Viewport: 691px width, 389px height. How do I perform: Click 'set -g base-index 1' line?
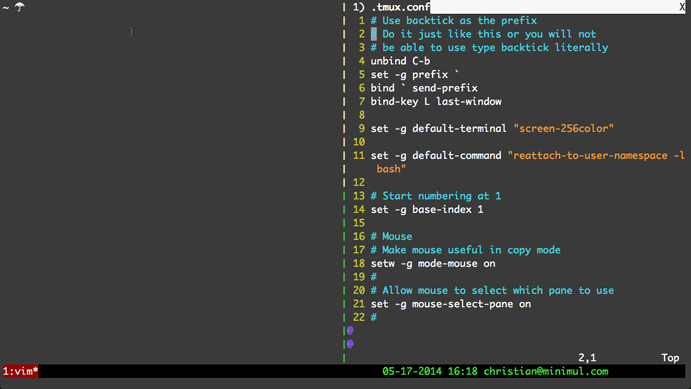click(427, 209)
